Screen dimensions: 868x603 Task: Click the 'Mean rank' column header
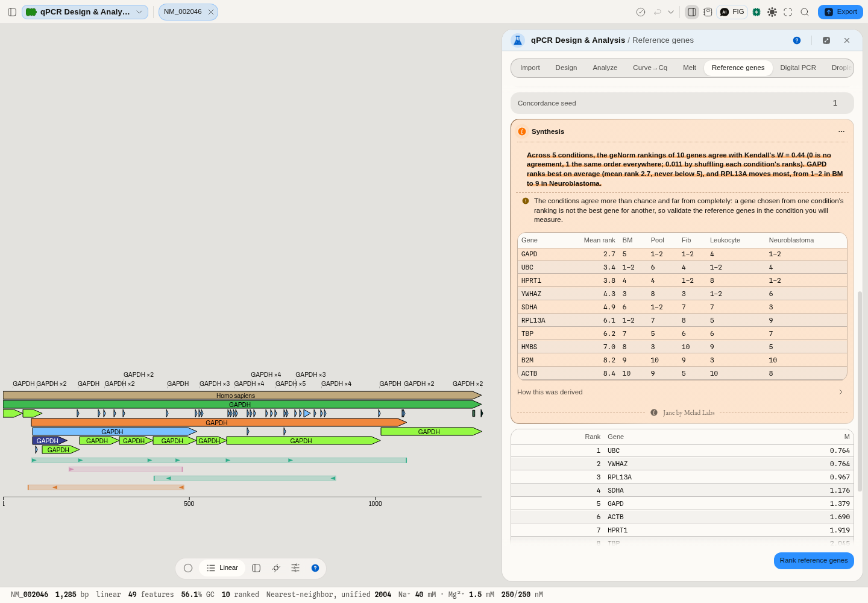599,240
